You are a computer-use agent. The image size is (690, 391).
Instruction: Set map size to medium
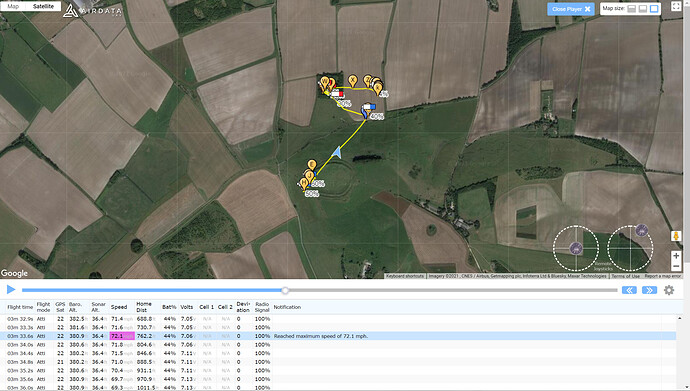pos(643,9)
